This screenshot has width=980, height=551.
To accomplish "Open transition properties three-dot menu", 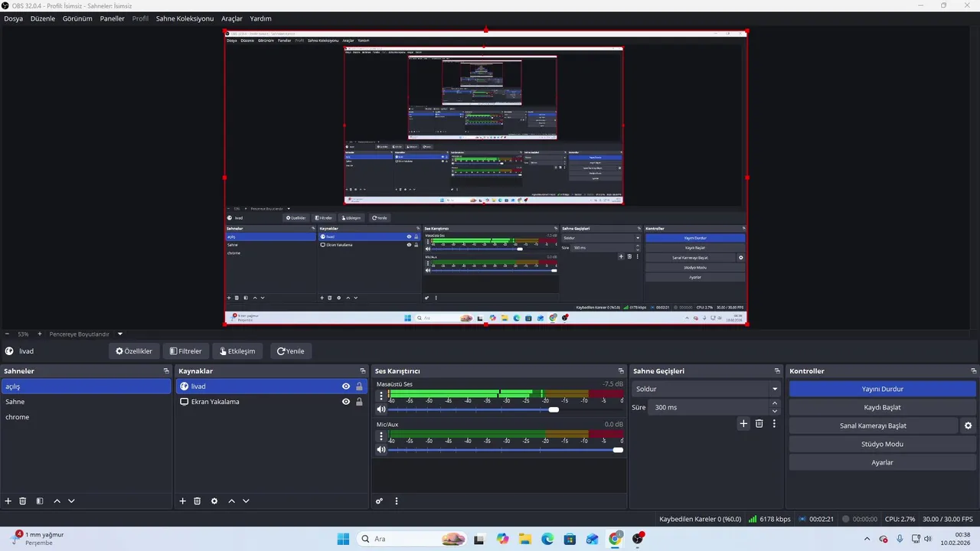I will coord(774,423).
